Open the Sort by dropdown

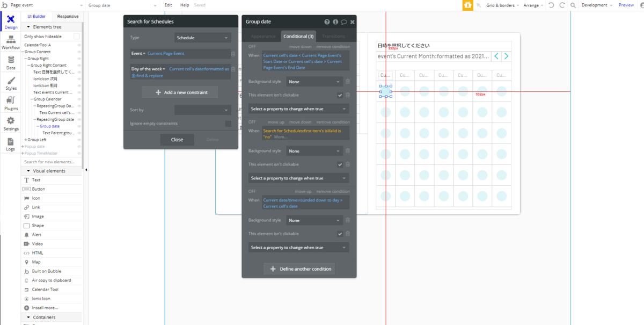click(203, 110)
